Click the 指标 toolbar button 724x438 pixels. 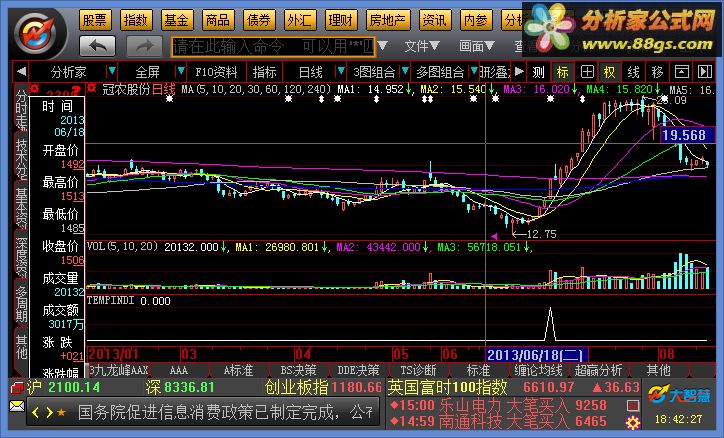[x=265, y=72]
